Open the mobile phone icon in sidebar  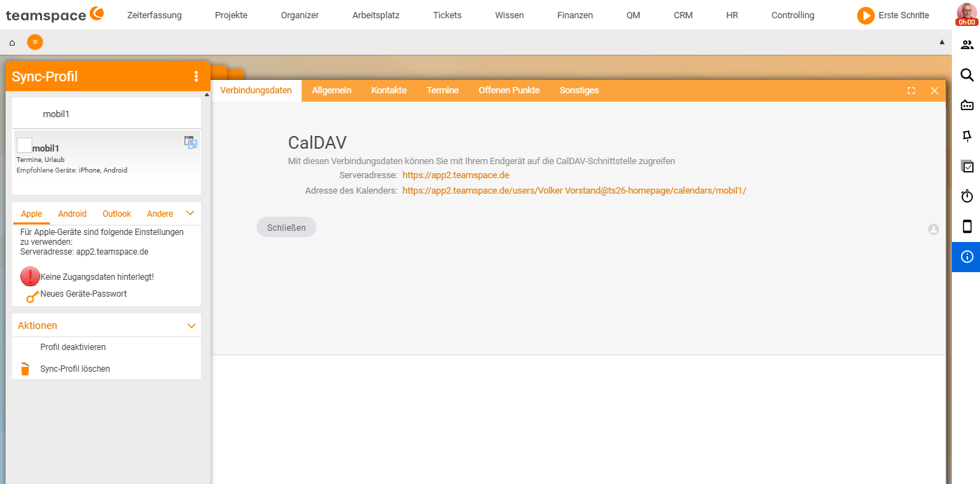point(967,227)
